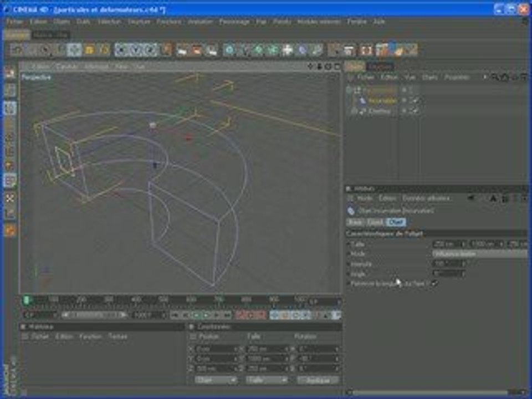Click the home icon in Object Manager
The image size is (532, 399).
[505, 78]
